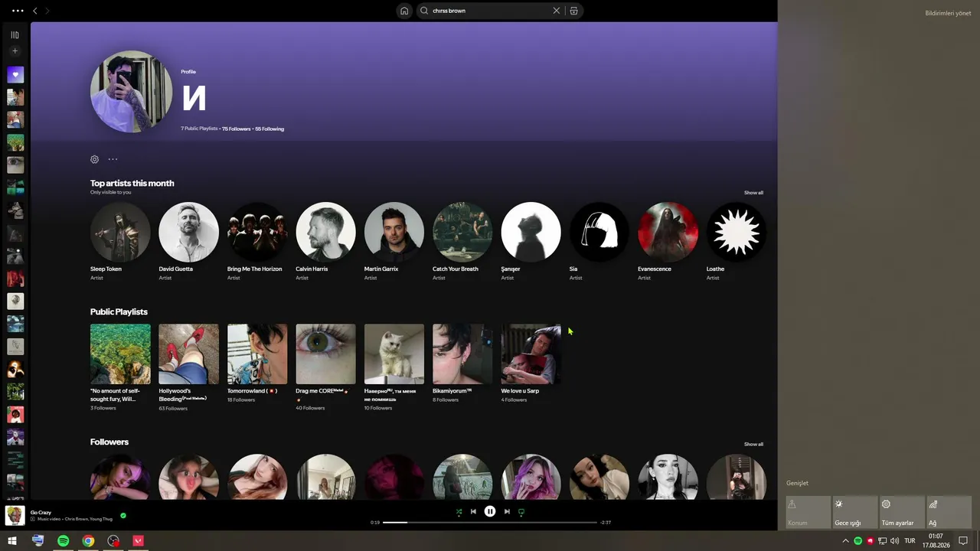Select the Calvin Harris artist
The image size is (980, 551).
tap(325, 241)
